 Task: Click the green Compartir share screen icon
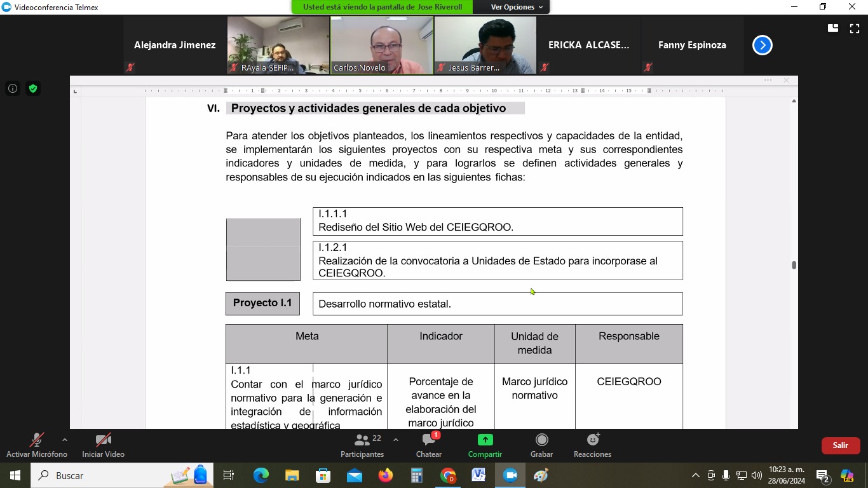click(x=485, y=440)
